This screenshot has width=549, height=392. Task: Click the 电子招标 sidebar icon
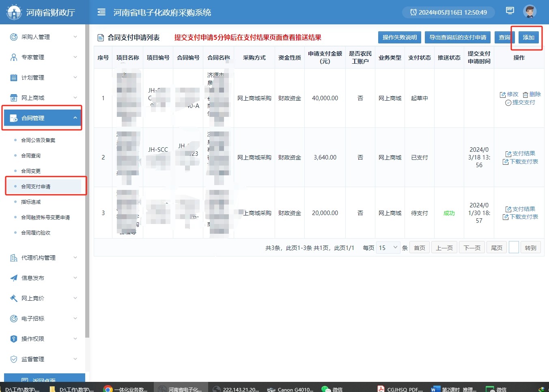tap(14, 319)
